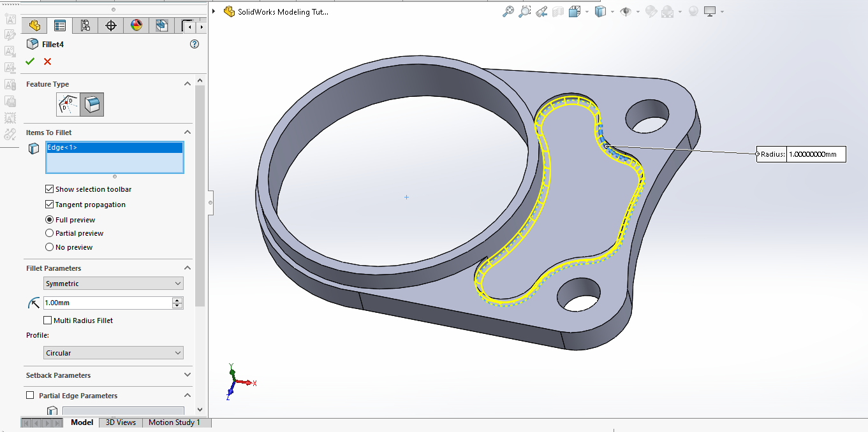Screen dimensions: 868x432
Task: Click the green checkmark to accept Fillet4
Action: pyautogui.click(x=29, y=61)
